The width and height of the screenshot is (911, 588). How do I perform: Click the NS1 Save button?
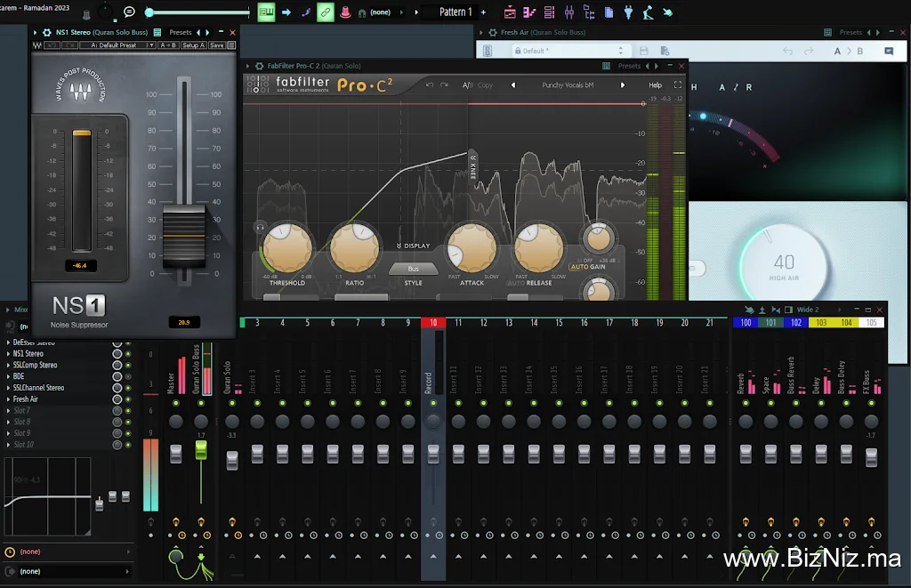pyautogui.click(x=217, y=45)
